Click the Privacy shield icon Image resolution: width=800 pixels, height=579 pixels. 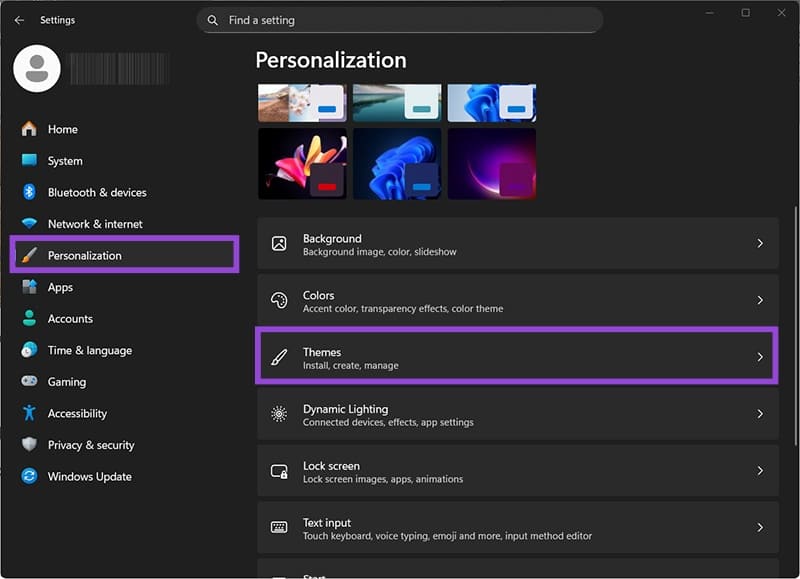pos(29,444)
